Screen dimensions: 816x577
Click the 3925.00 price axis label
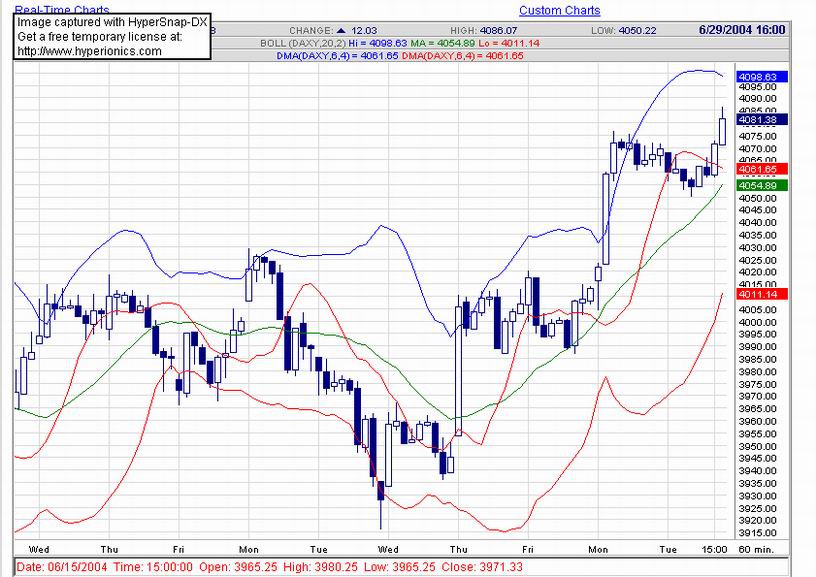pyautogui.click(x=757, y=508)
